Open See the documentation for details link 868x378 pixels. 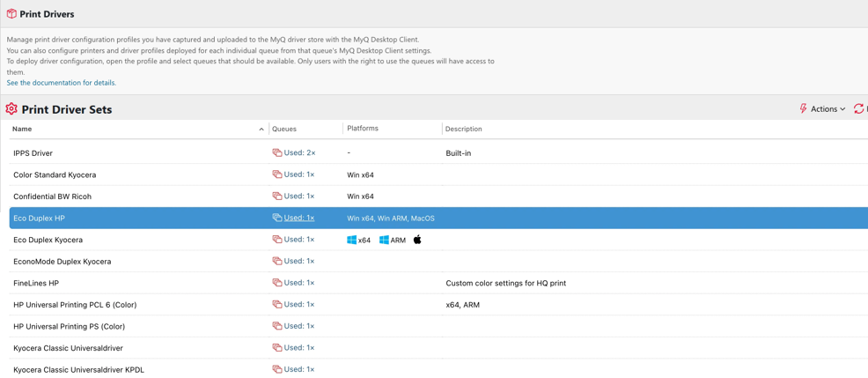coord(62,83)
